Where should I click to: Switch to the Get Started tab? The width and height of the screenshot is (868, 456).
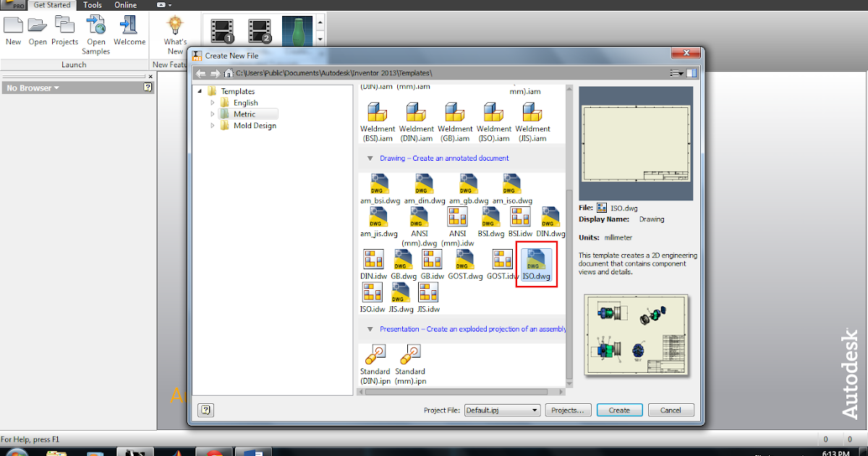(52, 5)
